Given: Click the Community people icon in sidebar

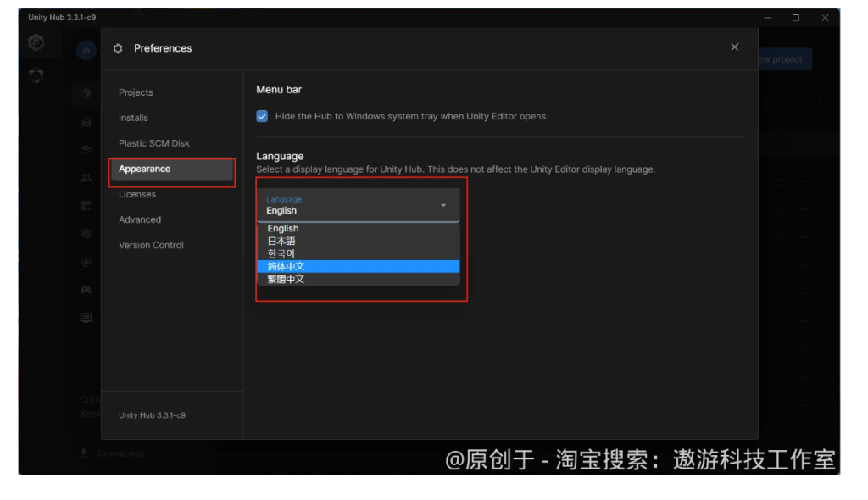Looking at the screenshot, I should pyautogui.click(x=86, y=177).
